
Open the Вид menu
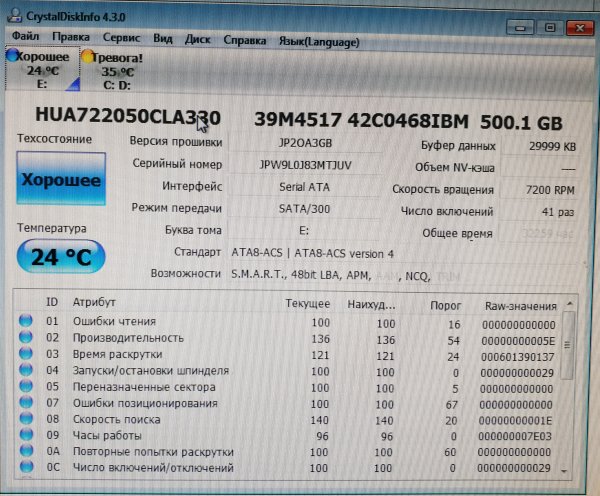163,40
